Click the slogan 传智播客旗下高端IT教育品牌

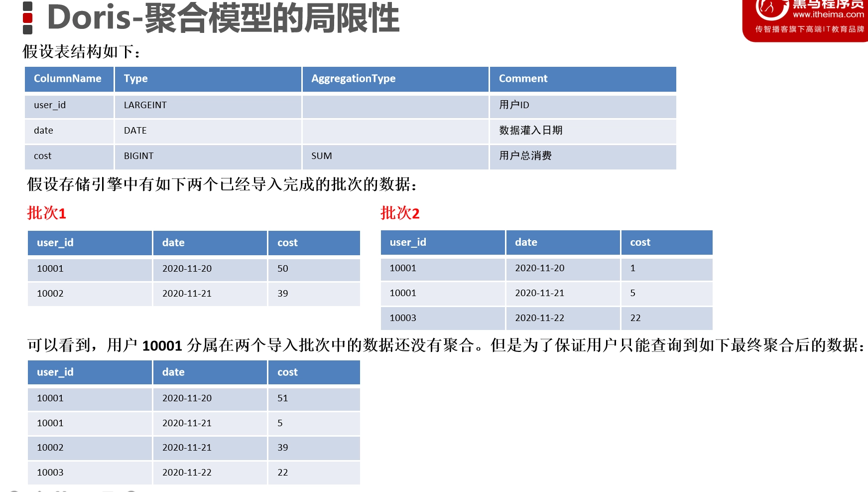[x=810, y=29]
